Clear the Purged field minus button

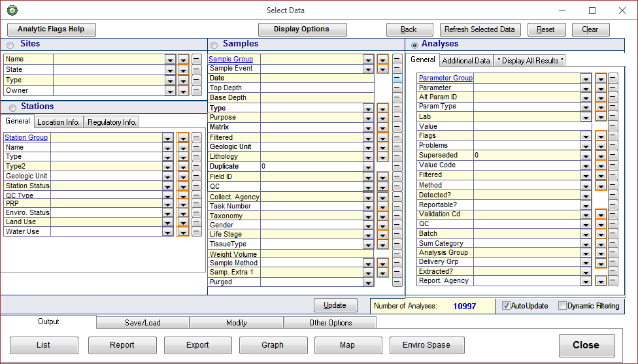tap(397, 282)
